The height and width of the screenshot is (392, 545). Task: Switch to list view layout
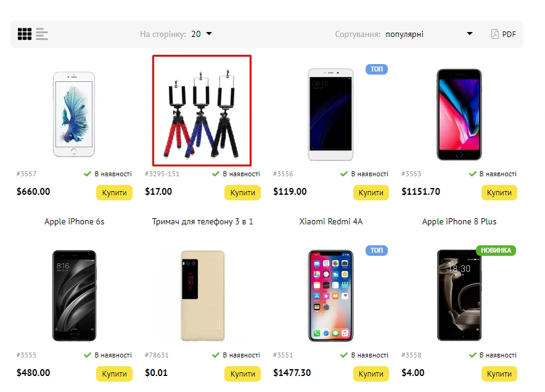tap(42, 34)
